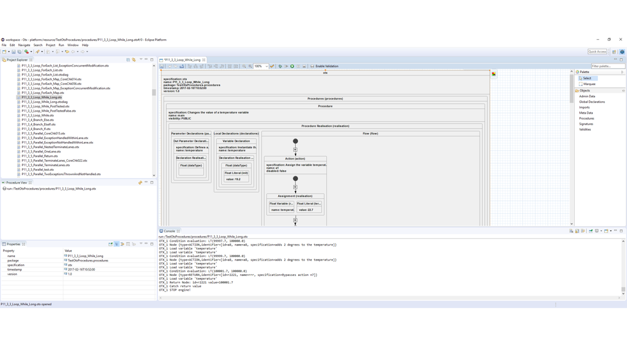Click the Stop icon in editor toolbar
627x364 pixels.
point(304,66)
